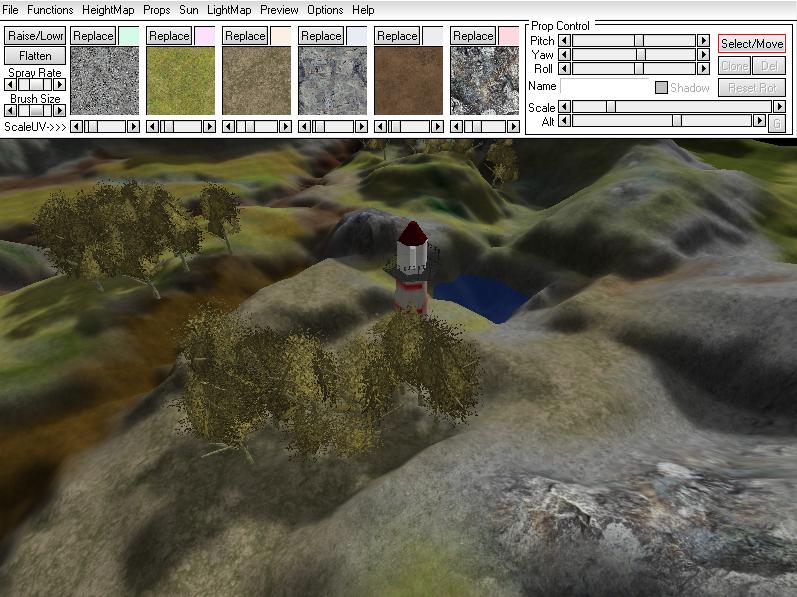
Task: Decrease Yaw with left arrow
Action: 565,54
